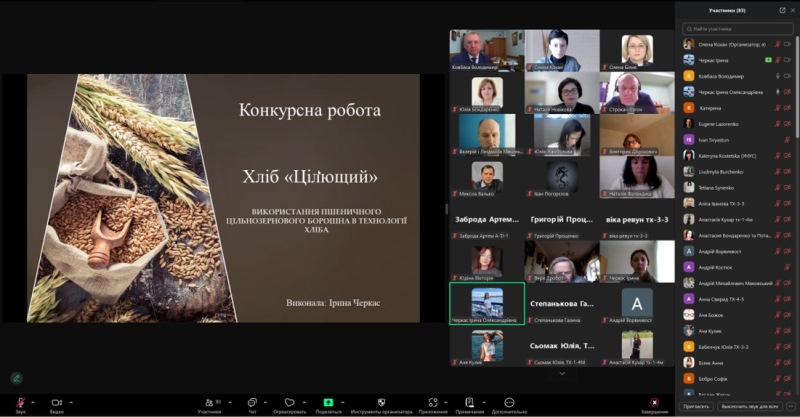The width and height of the screenshot is (800, 417).
Task: Click the participants list scrollbar
Action: pos(797,87)
